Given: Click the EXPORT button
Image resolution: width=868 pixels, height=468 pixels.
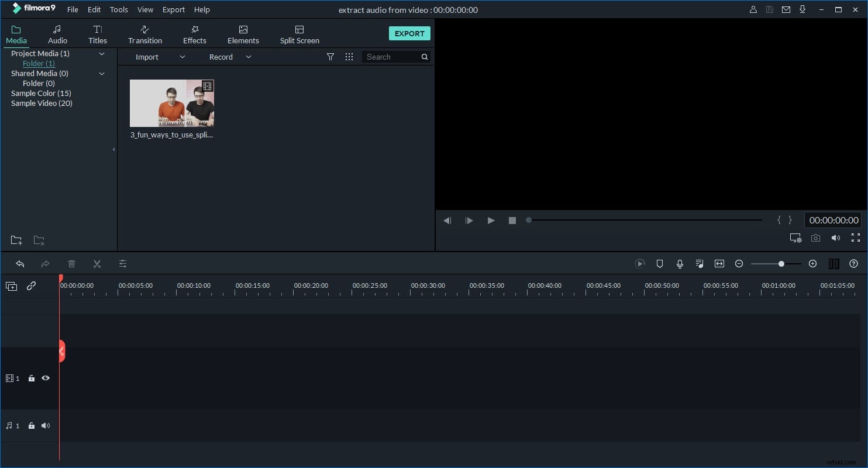Looking at the screenshot, I should pyautogui.click(x=409, y=33).
